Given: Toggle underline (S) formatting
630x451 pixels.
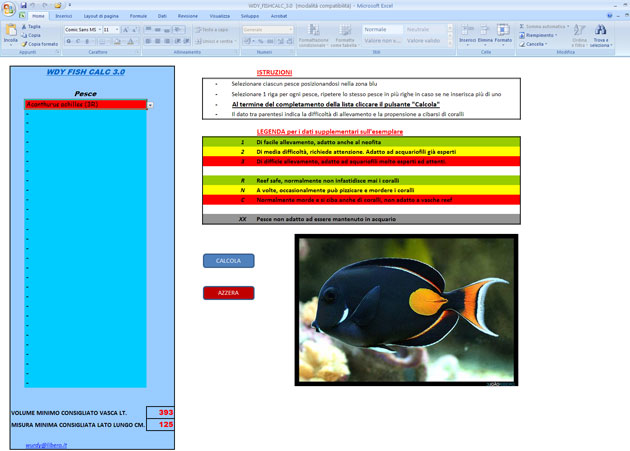Looking at the screenshot, I should [x=87, y=41].
